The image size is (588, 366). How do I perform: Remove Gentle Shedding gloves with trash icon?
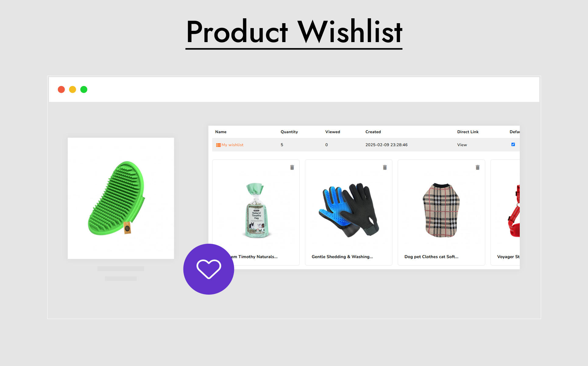click(x=385, y=167)
